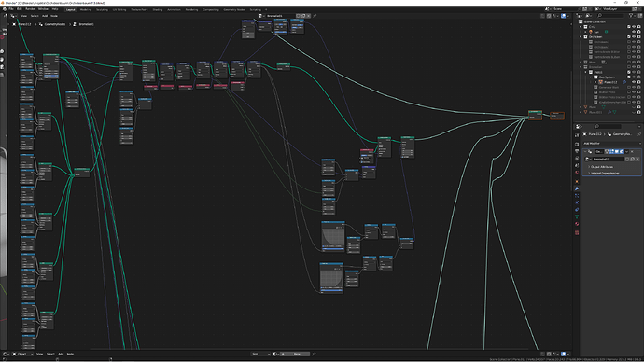The height and width of the screenshot is (362, 644).
Task: Toggle eye visibility for Orchideen collection
Action: tap(634, 37)
